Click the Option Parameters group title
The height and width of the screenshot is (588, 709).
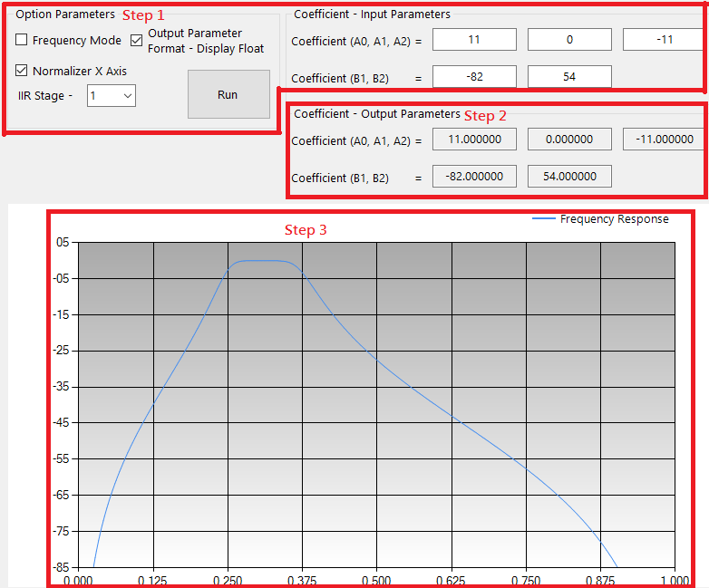pyautogui.click(x=65, y=14)
